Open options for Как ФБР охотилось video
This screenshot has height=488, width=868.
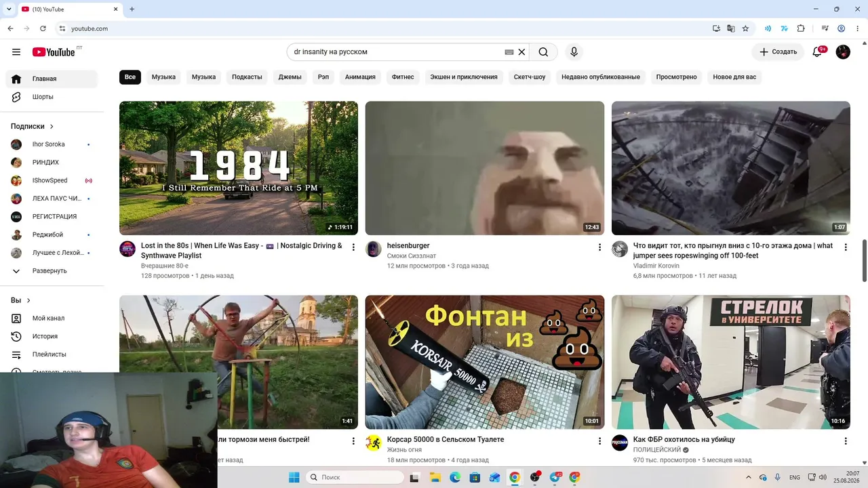(846, 441)
